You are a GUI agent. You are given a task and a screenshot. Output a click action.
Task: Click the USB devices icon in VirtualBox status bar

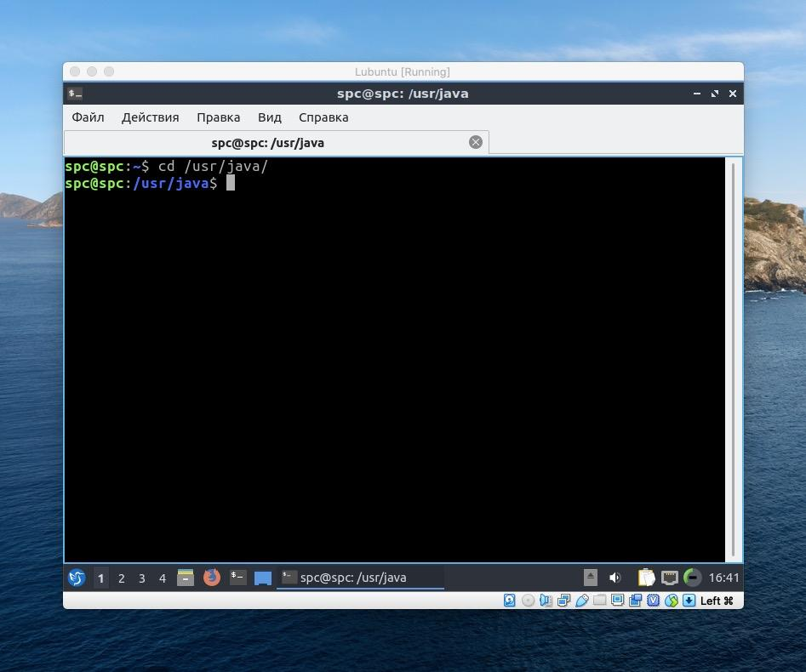point(582,601)
